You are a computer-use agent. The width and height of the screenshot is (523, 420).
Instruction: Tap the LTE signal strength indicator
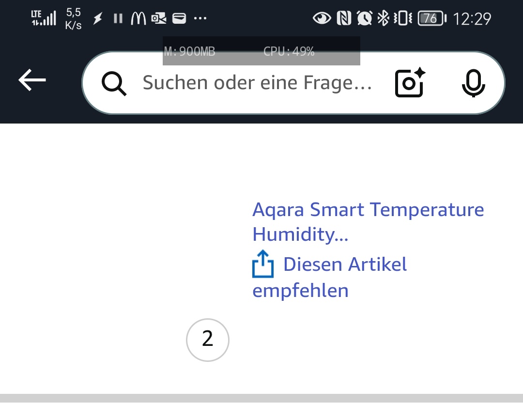coord(44,18)
